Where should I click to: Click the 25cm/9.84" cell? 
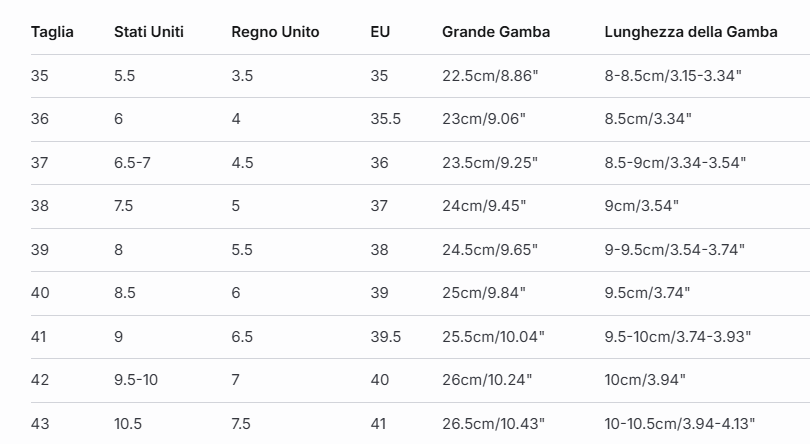(483, 293)
